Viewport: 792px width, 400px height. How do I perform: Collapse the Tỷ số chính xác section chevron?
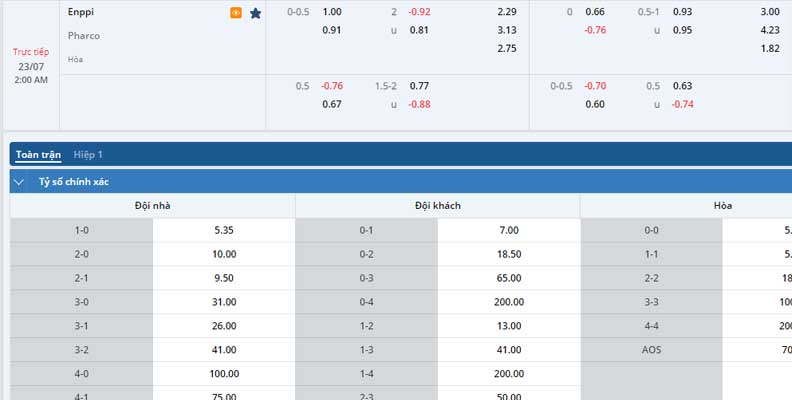click(19, 182)
